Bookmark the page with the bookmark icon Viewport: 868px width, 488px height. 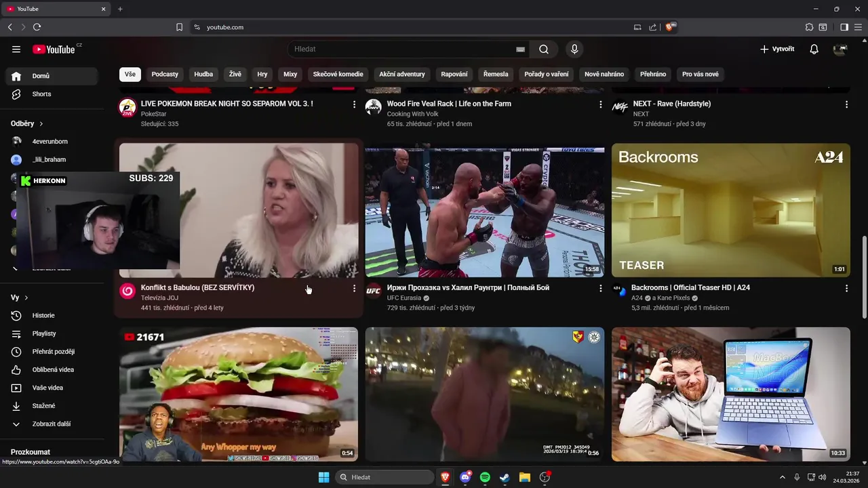point(179,27)
